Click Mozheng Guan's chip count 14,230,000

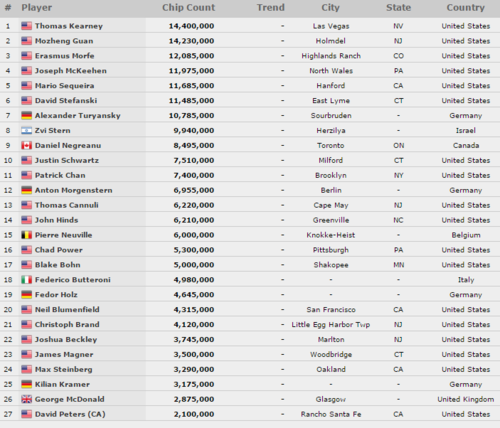[191, 41]
